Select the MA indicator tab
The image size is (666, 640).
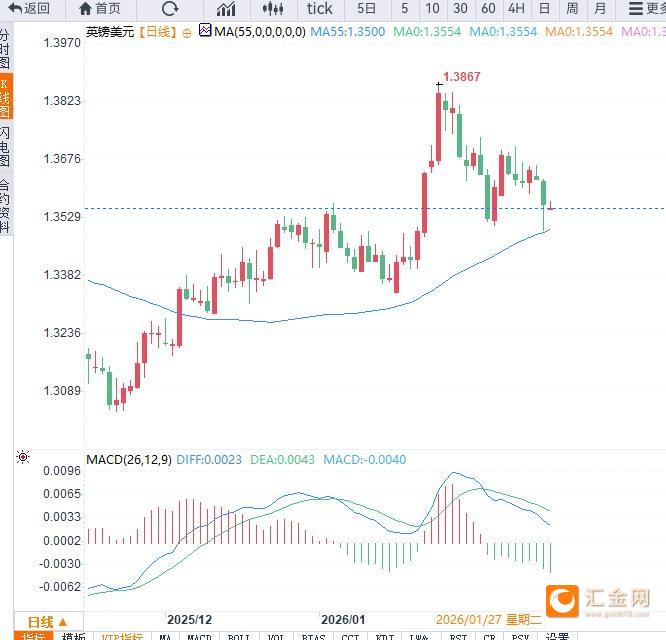tap(165, 636)
